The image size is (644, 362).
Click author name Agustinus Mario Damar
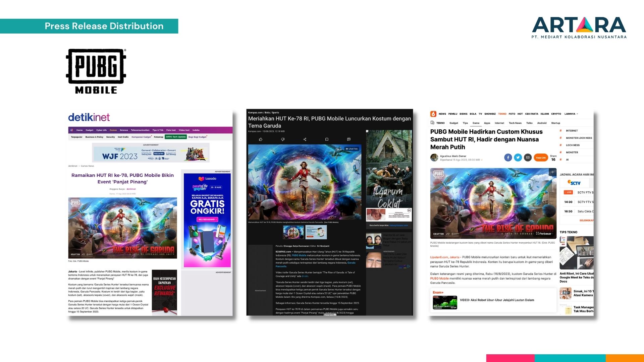click(453, 156)
